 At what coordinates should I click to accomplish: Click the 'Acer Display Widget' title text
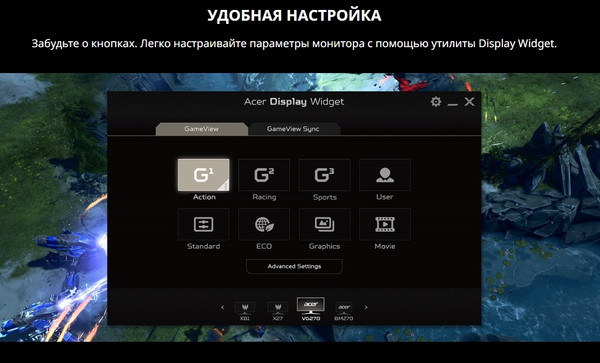tap(294, 102)
